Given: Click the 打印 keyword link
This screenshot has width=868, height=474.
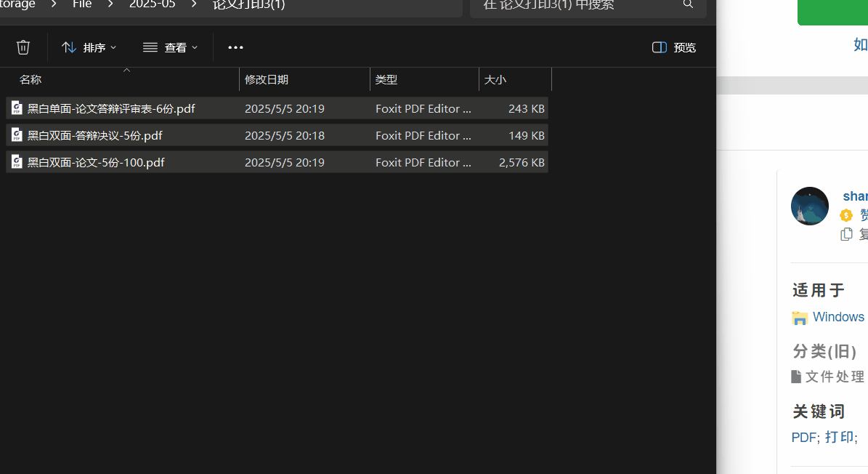Looking at the screenshot, I should point(839,437).
